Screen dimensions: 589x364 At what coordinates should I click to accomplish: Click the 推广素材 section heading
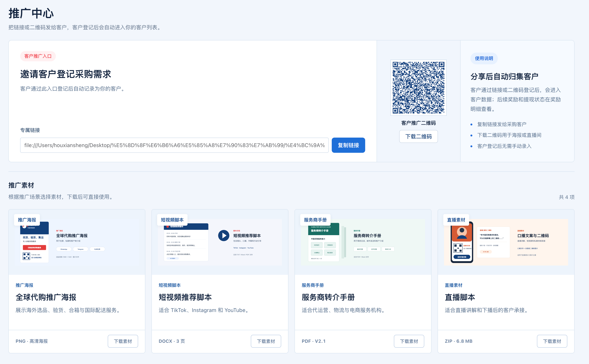[x=21, y=185]
